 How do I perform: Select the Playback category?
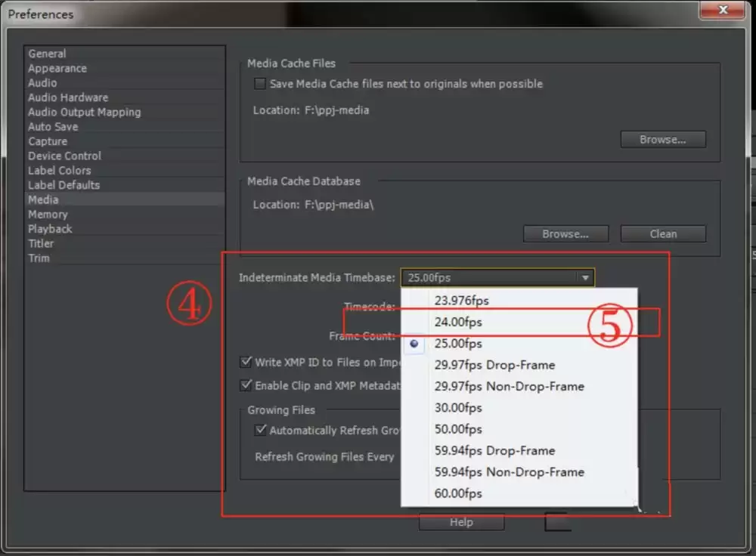coord(125,229)
